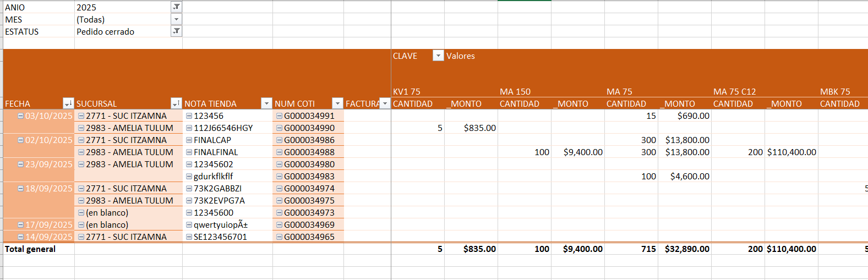Collapse the 14/09/2025 date group

(20, 237)
